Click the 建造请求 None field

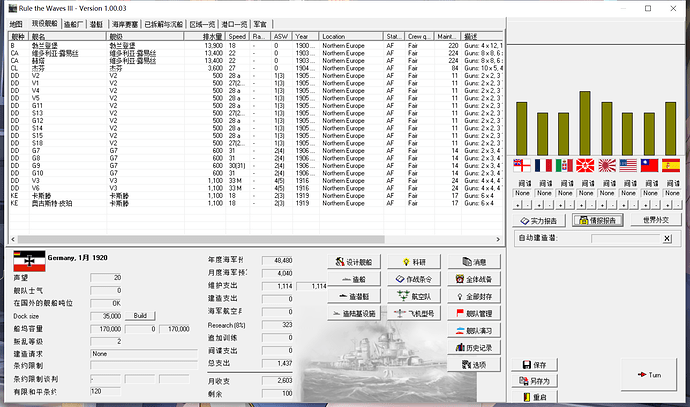pos(144,354)
